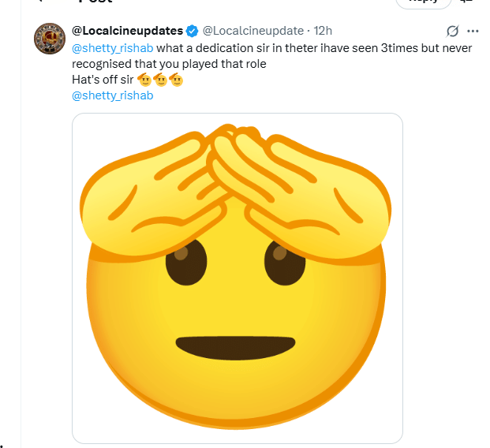Click the last salute emoji in the post
This screenshot has width=490, height=448.
coord(176,80)
